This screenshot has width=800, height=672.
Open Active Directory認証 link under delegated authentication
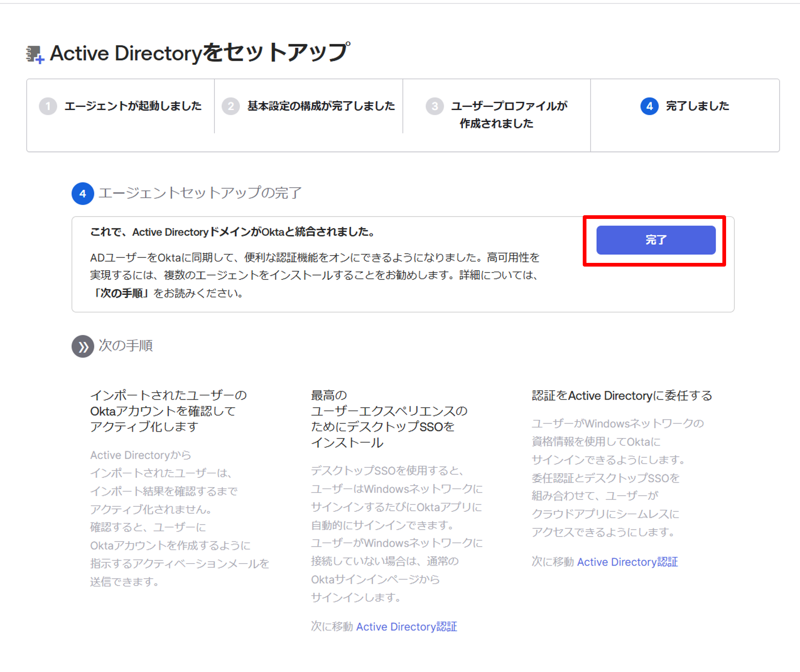click(x=627, y=562)
